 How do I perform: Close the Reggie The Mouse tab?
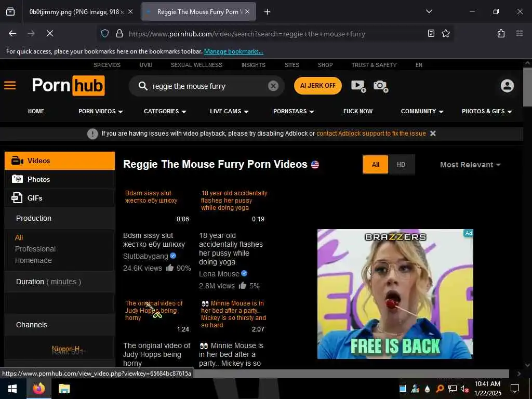[247, 11]
